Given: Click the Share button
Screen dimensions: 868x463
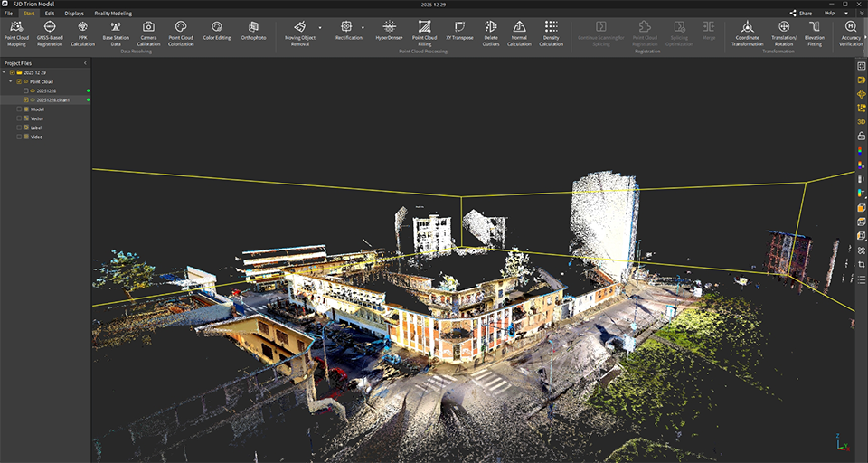Looking at the screenshot, I should (x=801, y=14).
